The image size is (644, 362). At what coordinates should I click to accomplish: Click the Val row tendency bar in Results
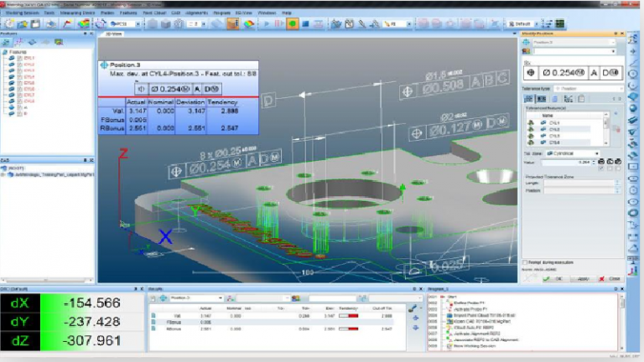click(x=348, y=316)
